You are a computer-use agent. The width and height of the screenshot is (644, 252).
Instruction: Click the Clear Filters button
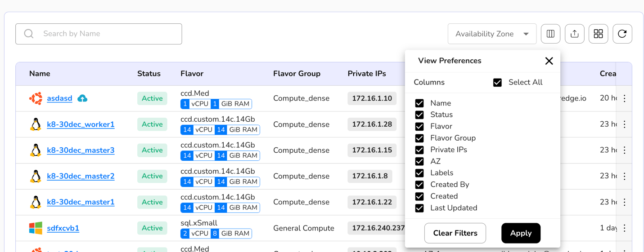455,233
